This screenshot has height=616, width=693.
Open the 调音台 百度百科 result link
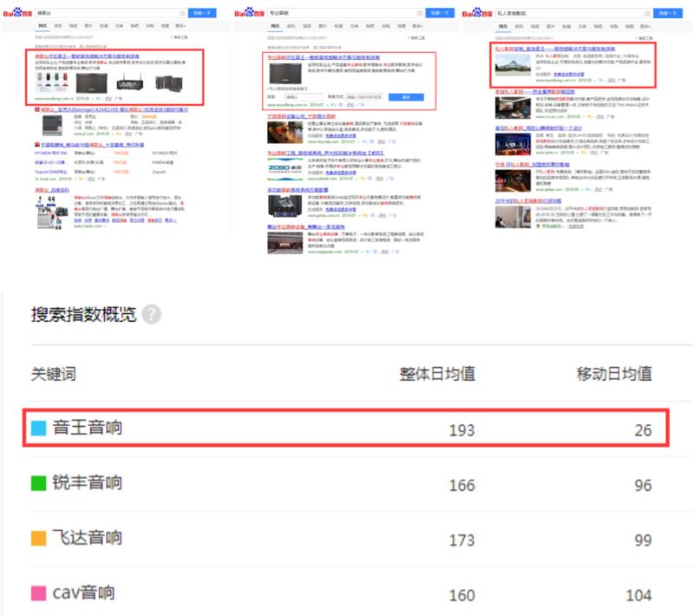pyautogui.click(x=52, y=190)
